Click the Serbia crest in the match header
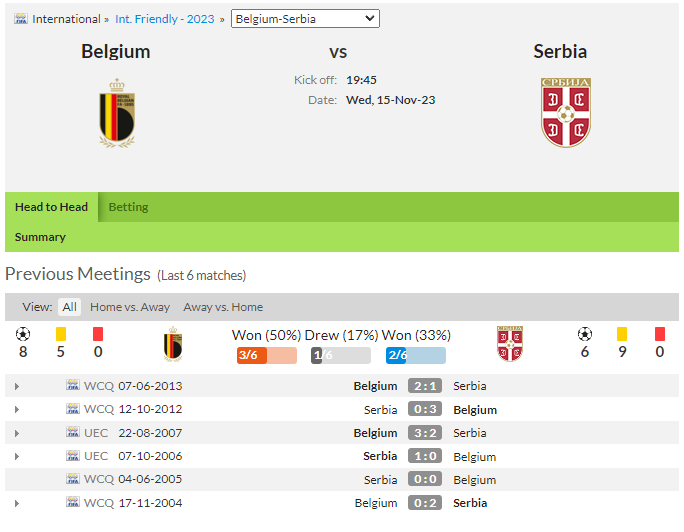The image size is (684, 532). (566, 113)
